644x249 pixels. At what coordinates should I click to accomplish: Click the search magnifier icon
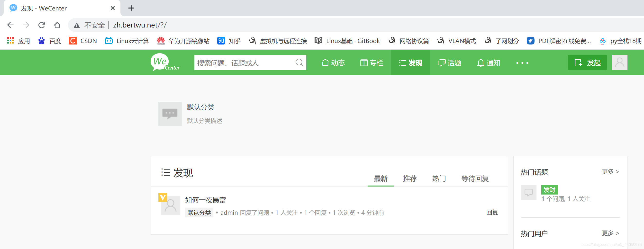pos(299,62)
